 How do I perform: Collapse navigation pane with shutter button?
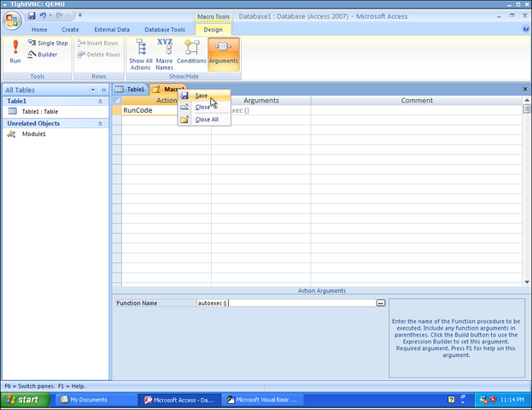point(104,90)
